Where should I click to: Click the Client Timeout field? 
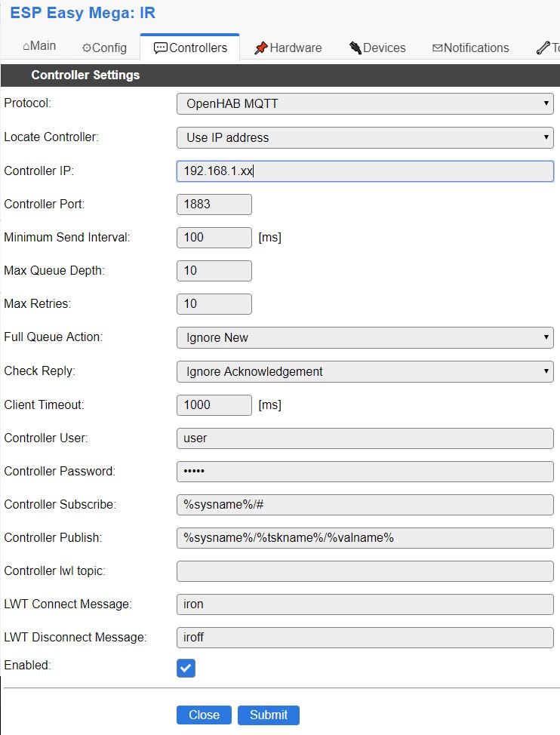(x=214, y=405)
